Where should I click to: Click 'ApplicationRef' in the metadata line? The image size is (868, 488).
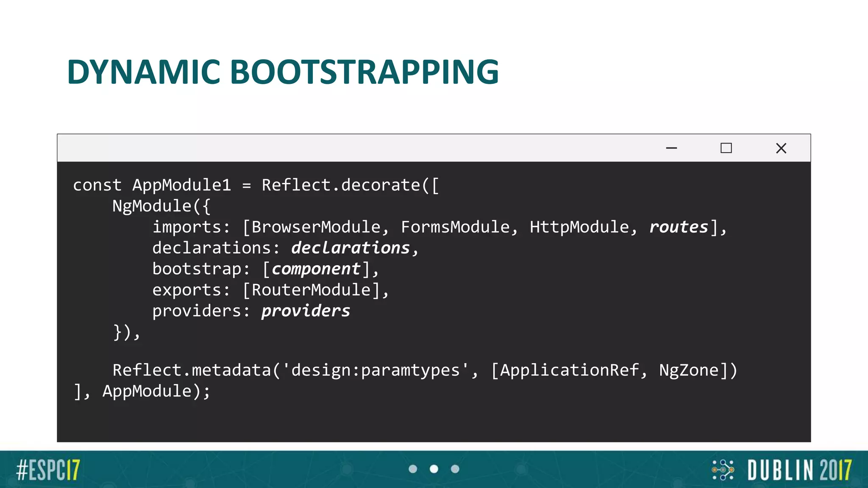570,370
